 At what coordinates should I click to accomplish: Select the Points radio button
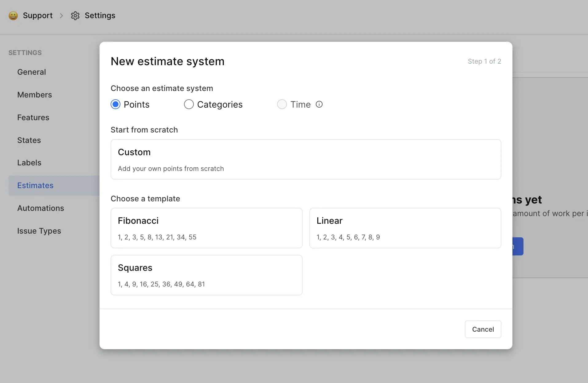coord(115,104)
